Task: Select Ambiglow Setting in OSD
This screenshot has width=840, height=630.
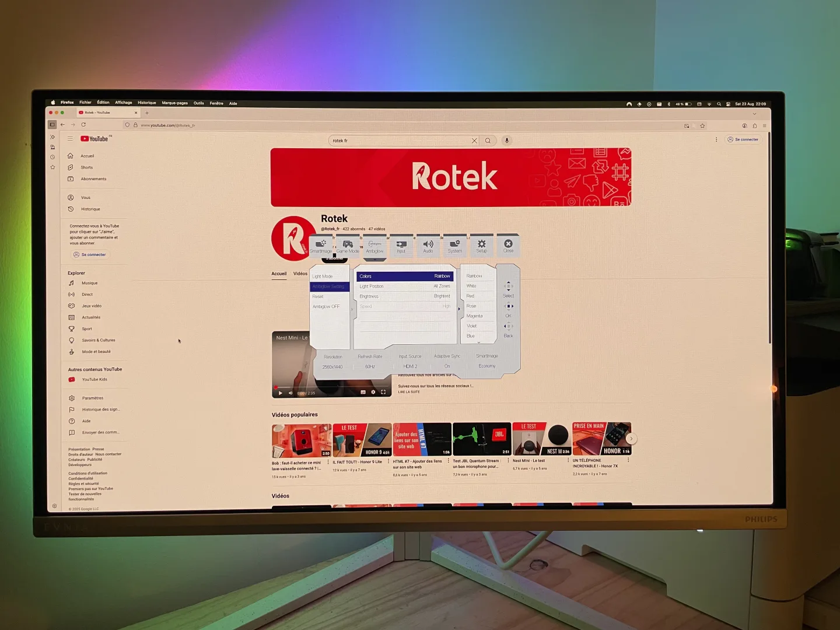Action: click(330, 286)
